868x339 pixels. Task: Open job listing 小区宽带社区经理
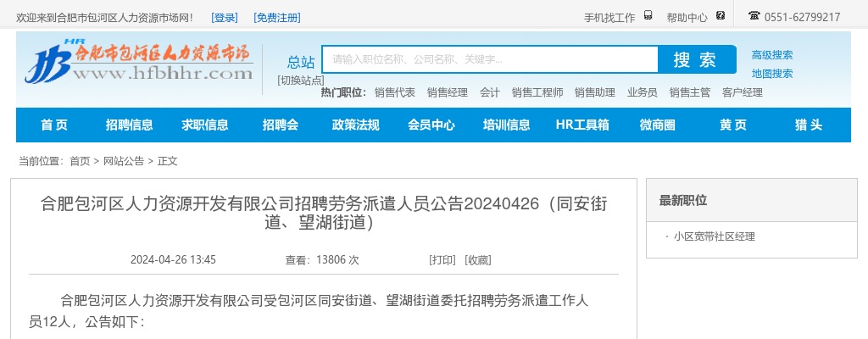point(714,236)
